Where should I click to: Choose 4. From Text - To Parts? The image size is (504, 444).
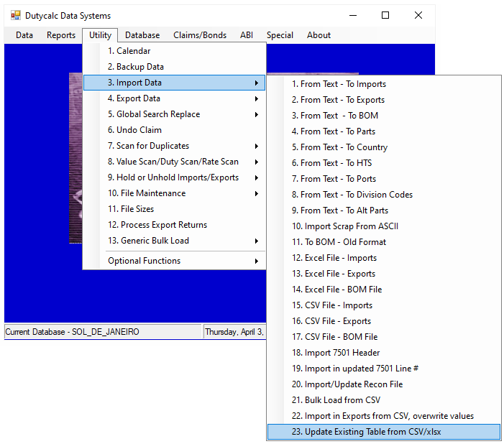click(384, 131)
